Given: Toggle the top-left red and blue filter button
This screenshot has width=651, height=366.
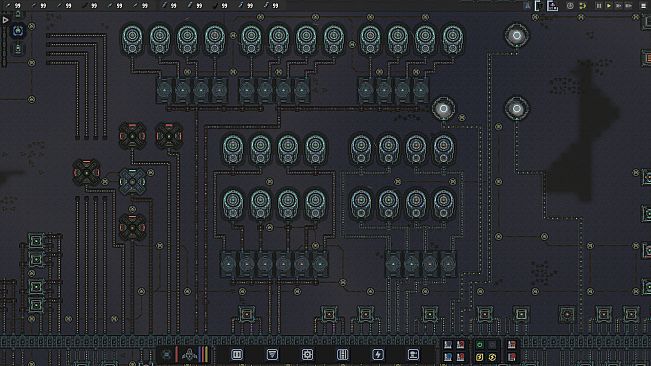Looking at the screenshot, I should click(448, 345).
